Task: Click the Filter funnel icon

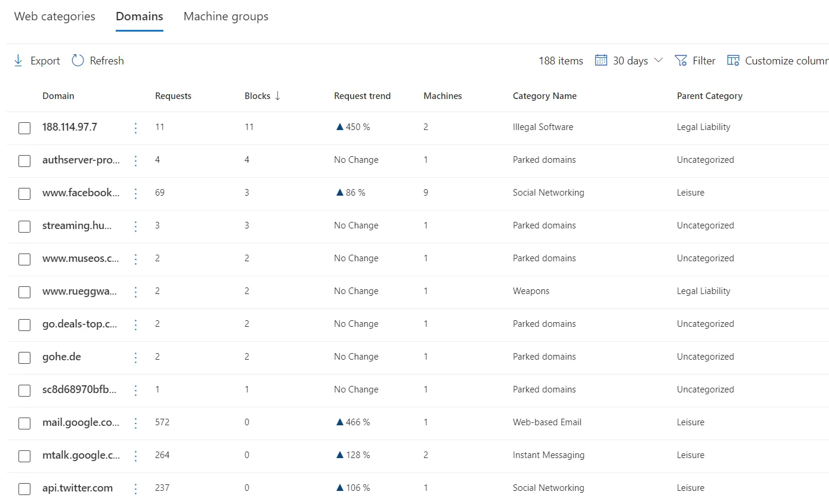Action: point(680,60)
